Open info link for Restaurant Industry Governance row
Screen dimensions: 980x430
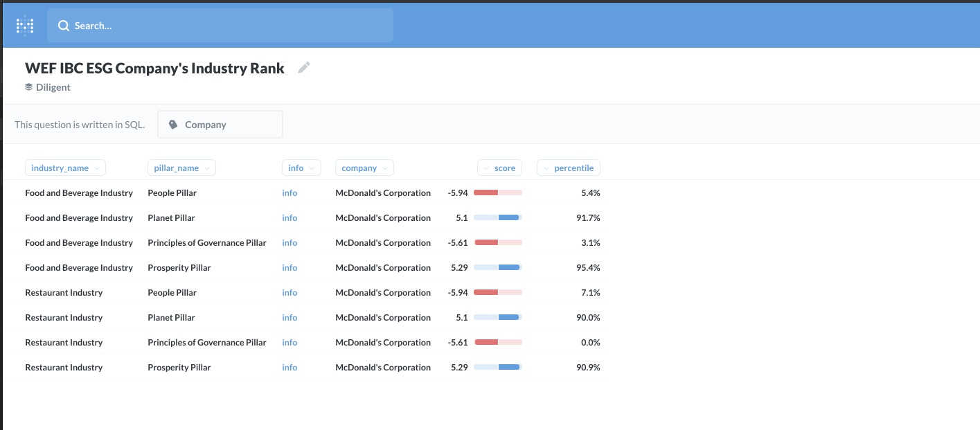289,343
